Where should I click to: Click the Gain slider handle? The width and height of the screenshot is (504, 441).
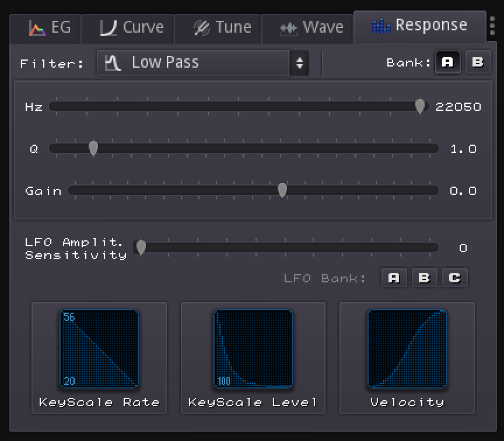[x=282, y=190]
